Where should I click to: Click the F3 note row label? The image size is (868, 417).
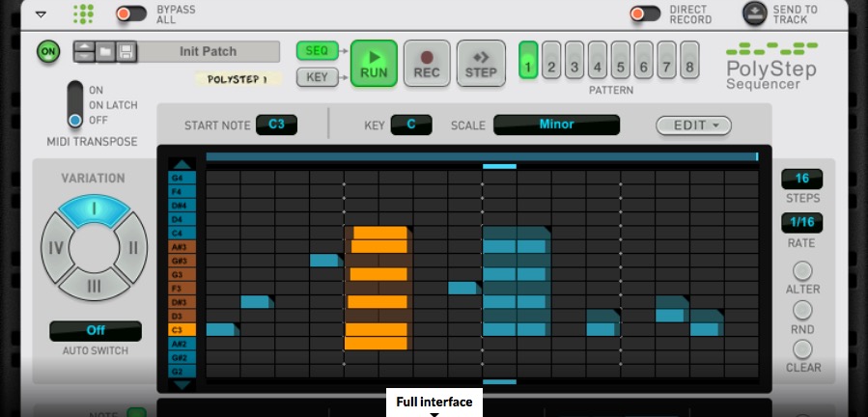coord(182,289)
